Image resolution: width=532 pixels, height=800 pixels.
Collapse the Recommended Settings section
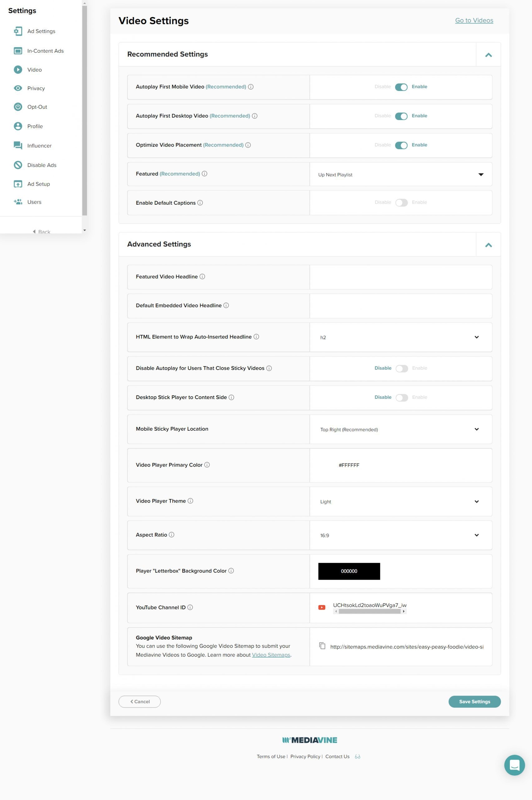tap(488, 55)
